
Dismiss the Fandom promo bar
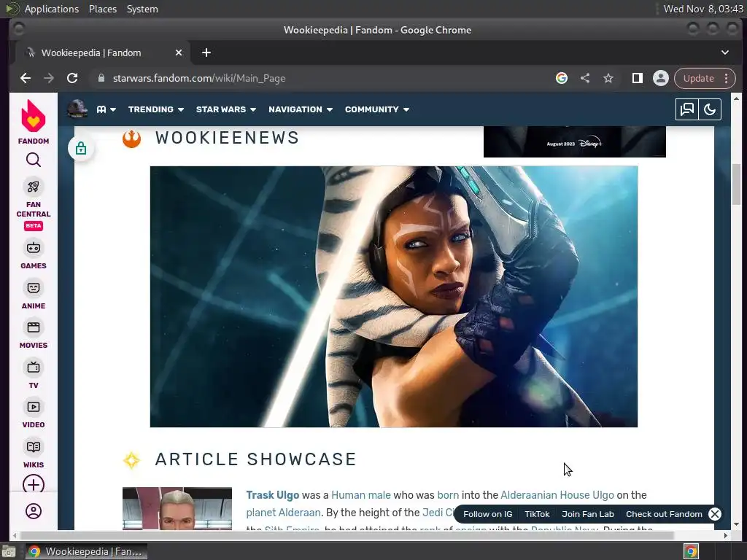(x=715, y=514)
